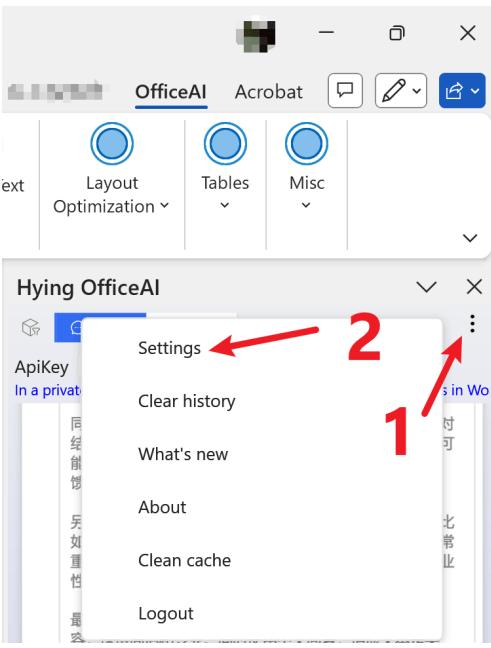
Task: Open the three-dot more options menu
Action: [472, 324]
